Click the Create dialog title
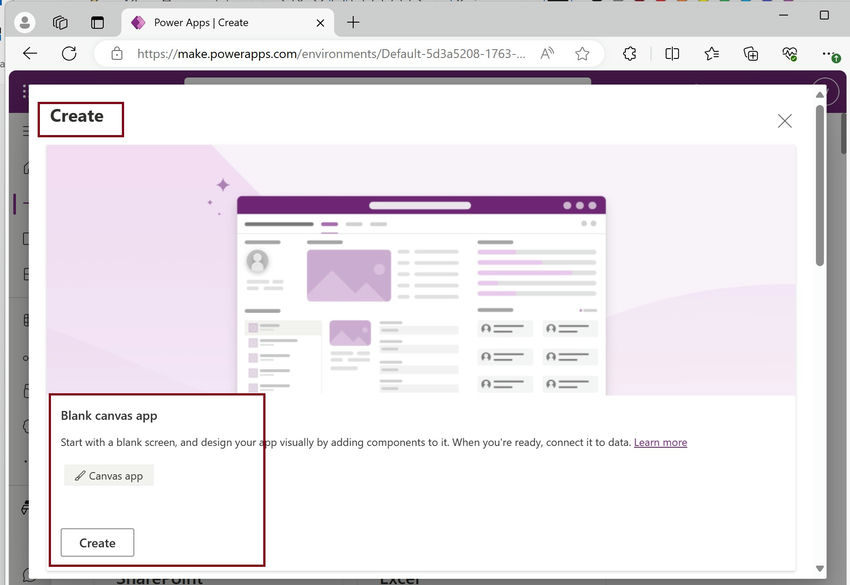Screen dimensions: 850x585 (76, 116)
